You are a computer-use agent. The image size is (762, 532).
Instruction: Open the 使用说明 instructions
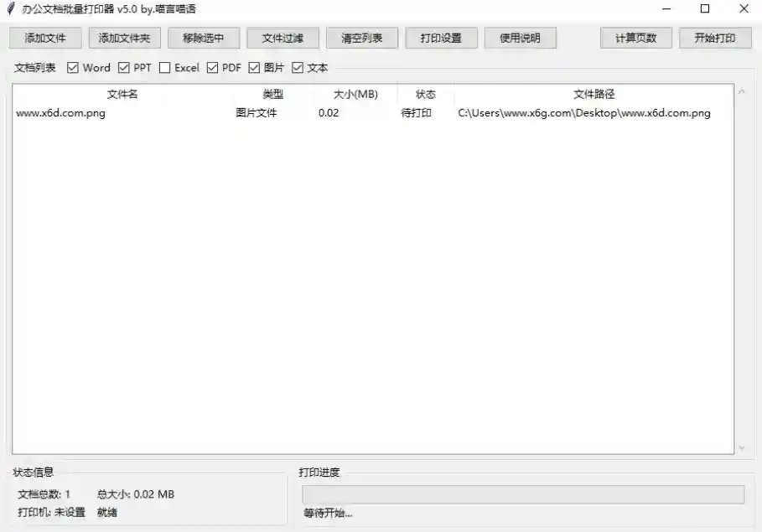(x=520, y=39)
